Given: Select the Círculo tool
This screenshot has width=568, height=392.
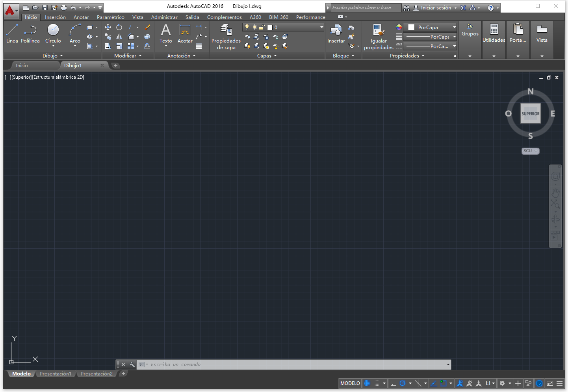Looking at the screenshot, I should [x=53, y=33].
